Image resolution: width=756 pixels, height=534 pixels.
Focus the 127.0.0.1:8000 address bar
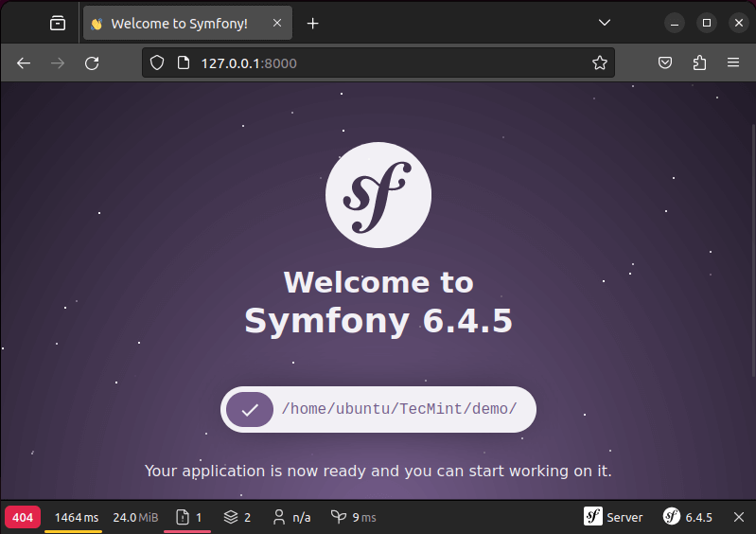pyautogui.click(x=378, y=62)
